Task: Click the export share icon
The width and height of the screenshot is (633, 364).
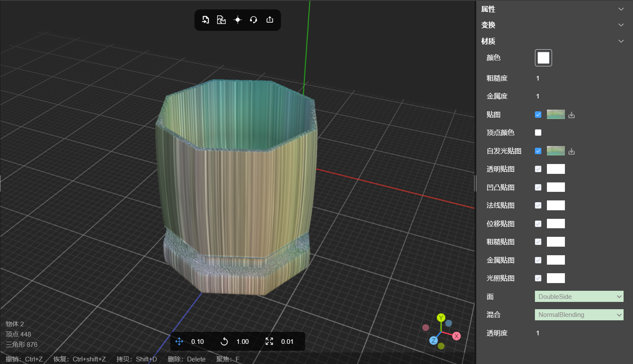Action: (x=270, y=20)
